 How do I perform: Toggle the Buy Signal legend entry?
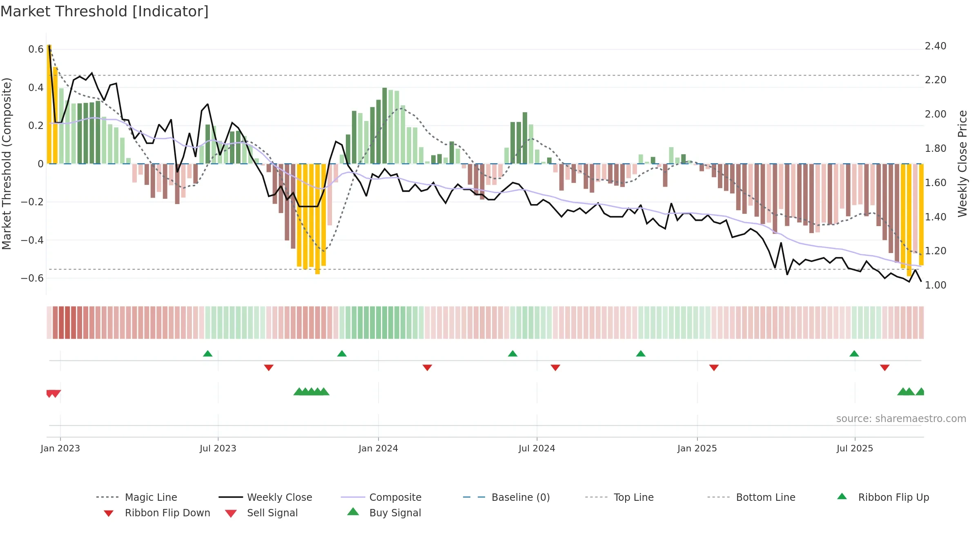384,513
